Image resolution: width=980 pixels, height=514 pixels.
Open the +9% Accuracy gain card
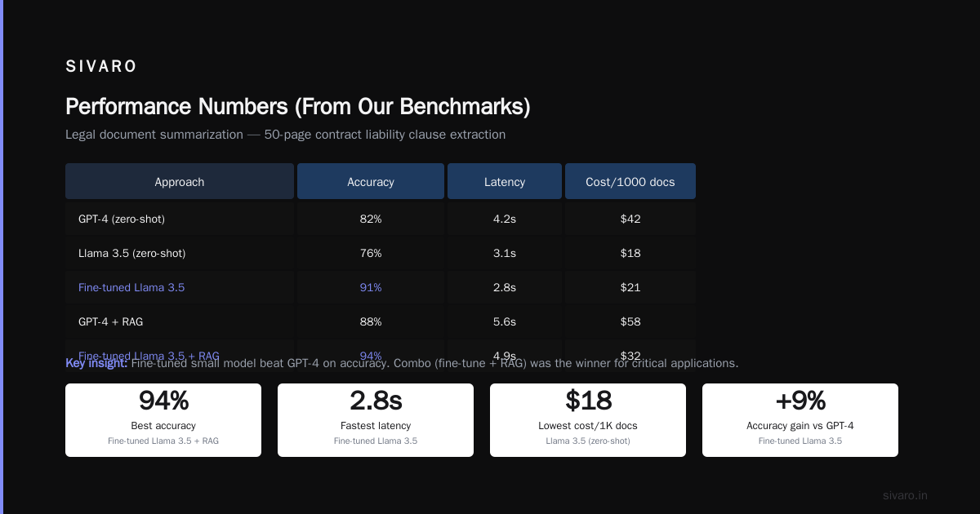pos(800,420)
